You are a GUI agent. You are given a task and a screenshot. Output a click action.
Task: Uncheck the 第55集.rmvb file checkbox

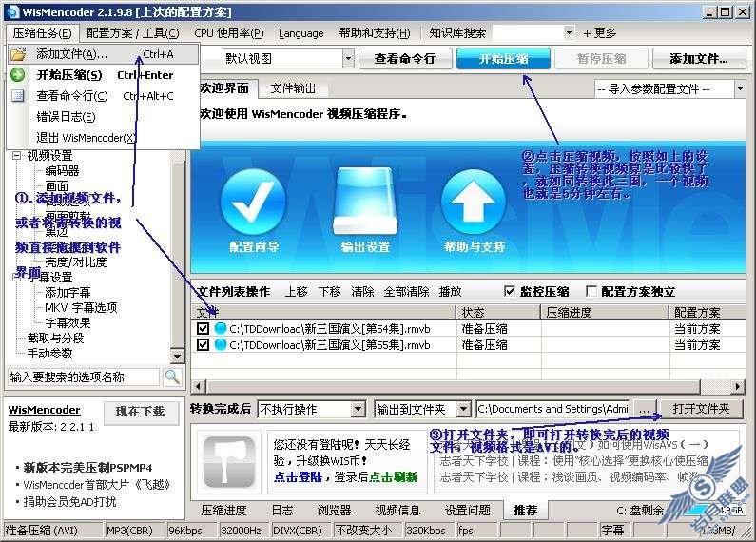203,344
